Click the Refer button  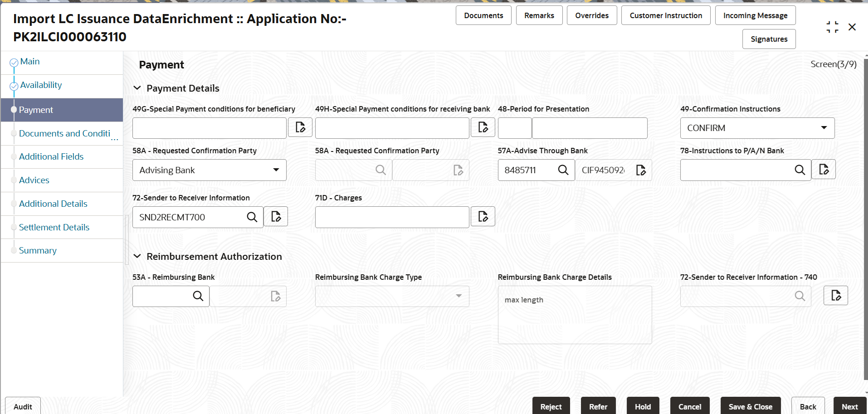coord(598,406)
